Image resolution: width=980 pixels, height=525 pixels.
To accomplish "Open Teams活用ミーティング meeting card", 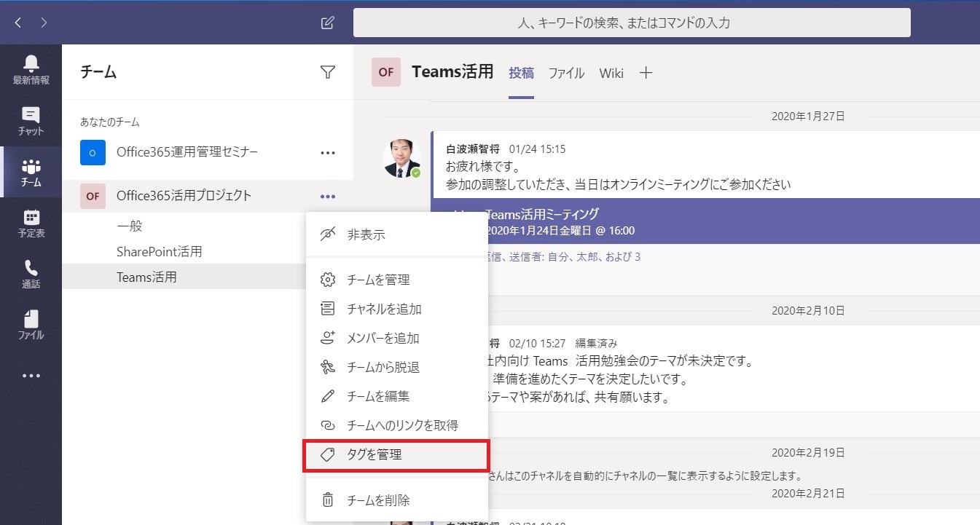I will [705, 222].
